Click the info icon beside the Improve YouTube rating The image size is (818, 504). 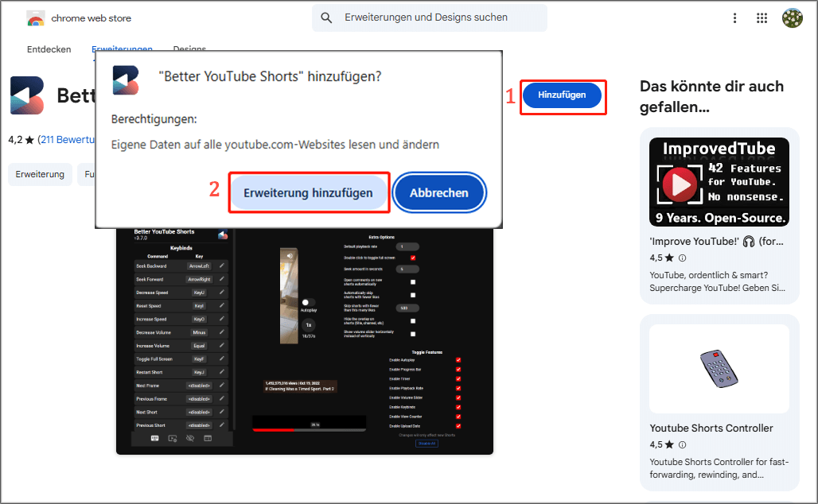click(x=683, y=258)
